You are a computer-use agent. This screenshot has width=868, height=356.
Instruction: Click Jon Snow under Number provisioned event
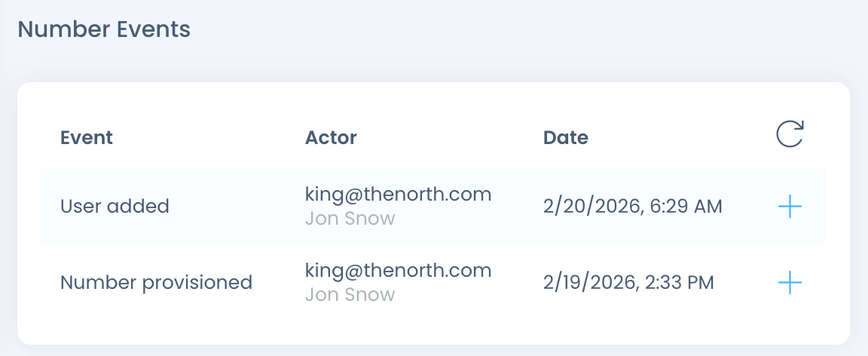[350, 294]
